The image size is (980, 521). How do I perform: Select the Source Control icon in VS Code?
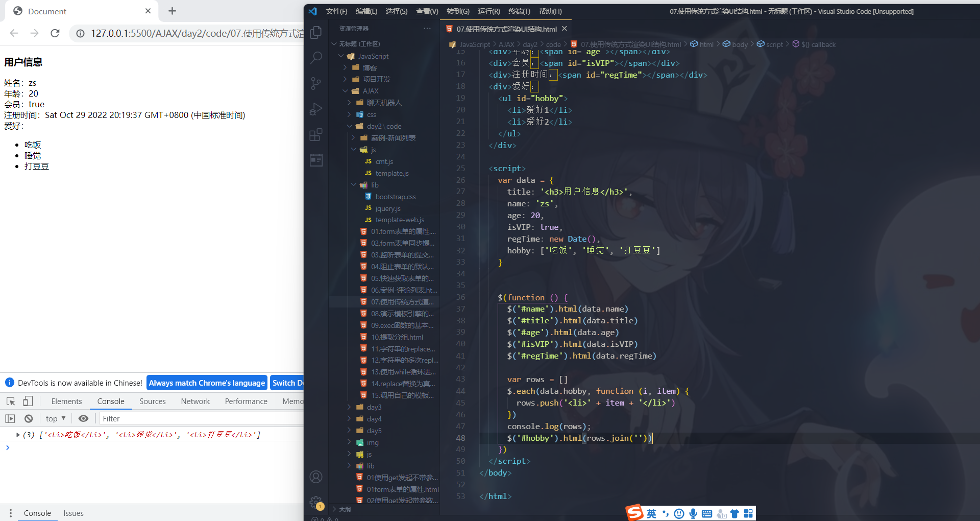click(x=316, y=83)
